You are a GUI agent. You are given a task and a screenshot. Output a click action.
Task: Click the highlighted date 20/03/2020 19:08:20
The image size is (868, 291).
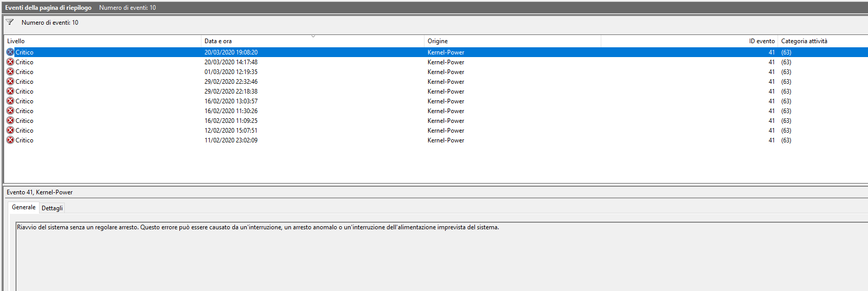231,52
